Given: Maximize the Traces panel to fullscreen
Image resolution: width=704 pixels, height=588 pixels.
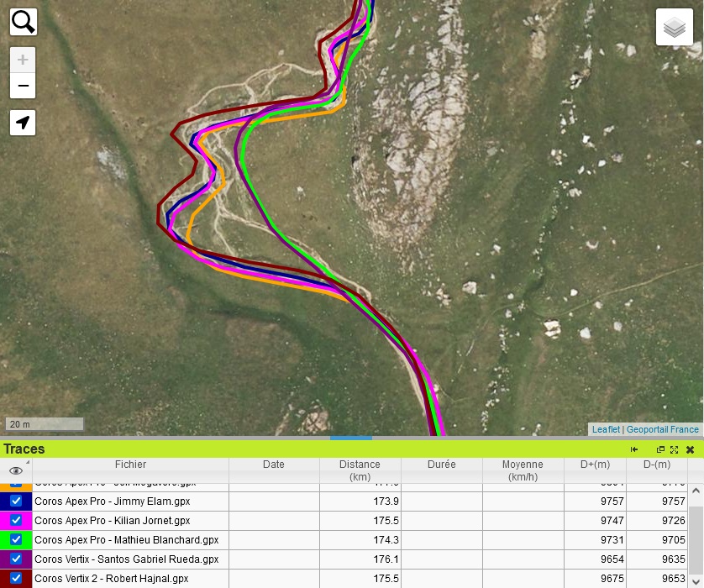Looking at the screenshot, I should coord(674,449).
